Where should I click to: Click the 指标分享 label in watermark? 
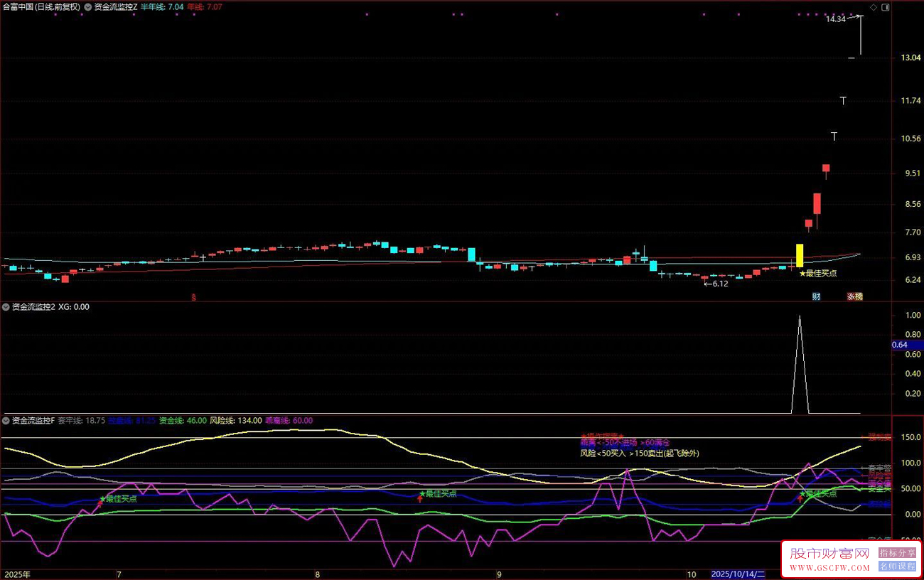897,553
